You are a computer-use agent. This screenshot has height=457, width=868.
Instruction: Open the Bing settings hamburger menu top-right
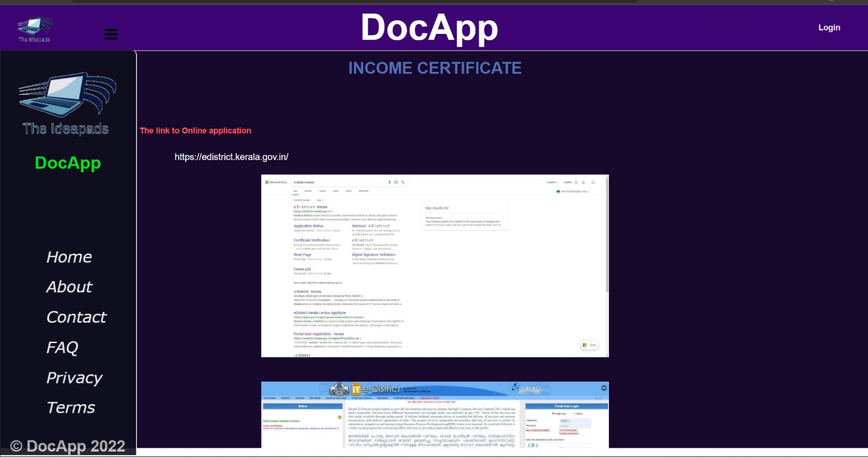[x=593, y=182]
